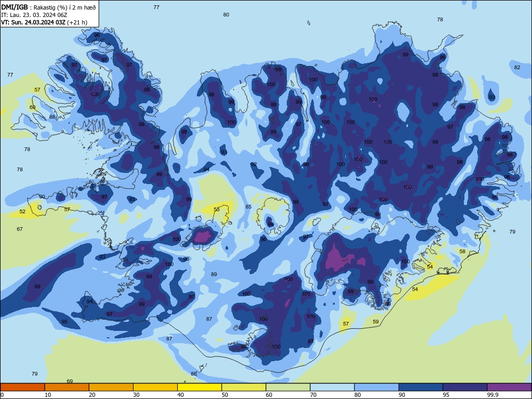
Task: Select the '69' value near the legend's left end
Action: pos(70,381)
